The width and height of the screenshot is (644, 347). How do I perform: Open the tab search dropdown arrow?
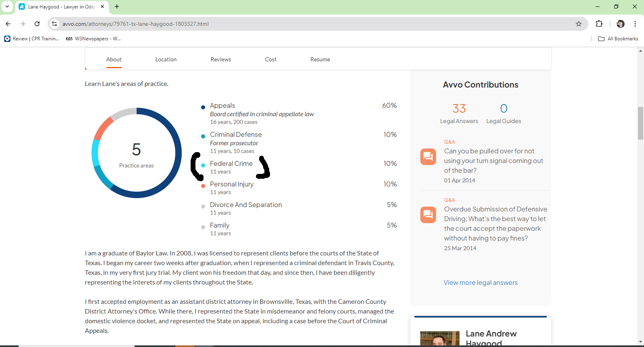tap(7, 6)
